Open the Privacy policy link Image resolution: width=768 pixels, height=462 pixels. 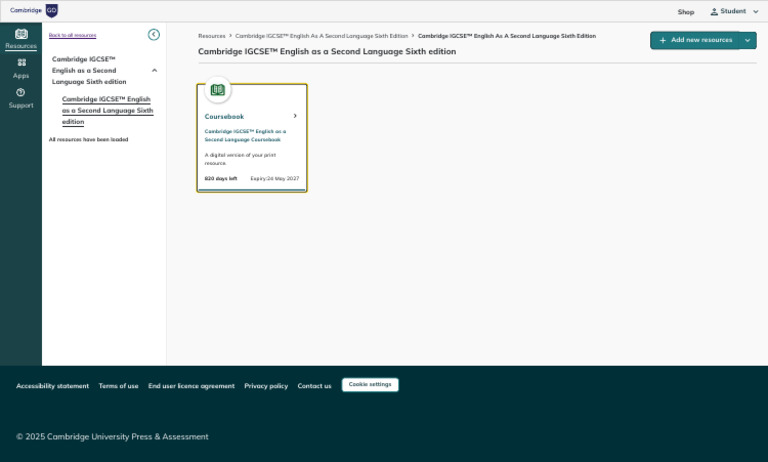(266, 386)
